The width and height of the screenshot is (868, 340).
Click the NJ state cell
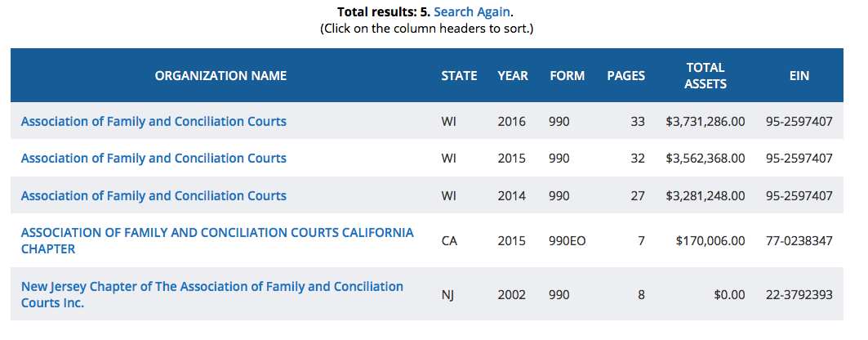pyautogui.click(x=449, y=295)
